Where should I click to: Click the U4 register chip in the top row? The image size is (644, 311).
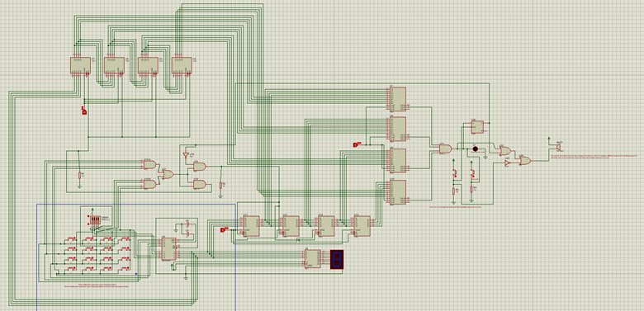click(x=114, y=65)
